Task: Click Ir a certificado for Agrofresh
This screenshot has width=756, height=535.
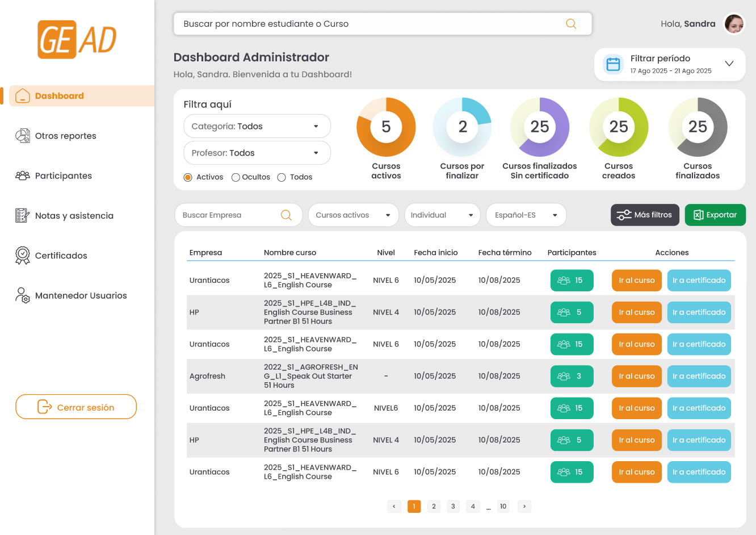Action: [x=699, y=376]
